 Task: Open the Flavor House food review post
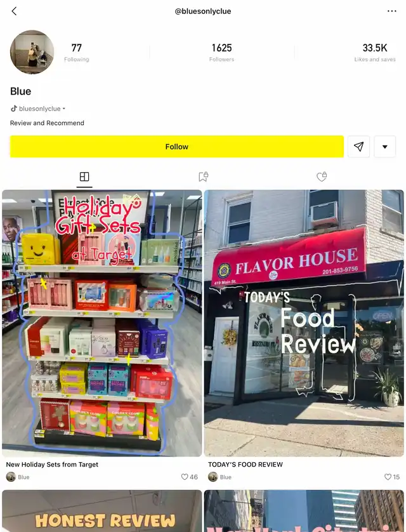coord(304,323)
